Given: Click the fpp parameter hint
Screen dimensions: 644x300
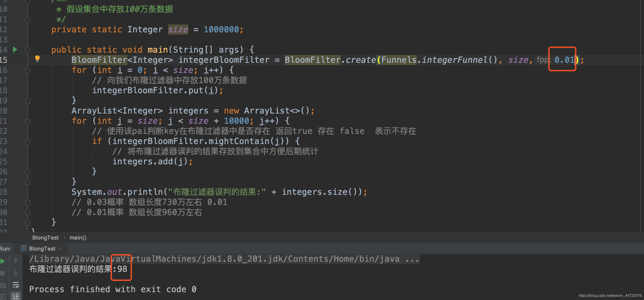Looking at the screenshot, I should 544,60.
